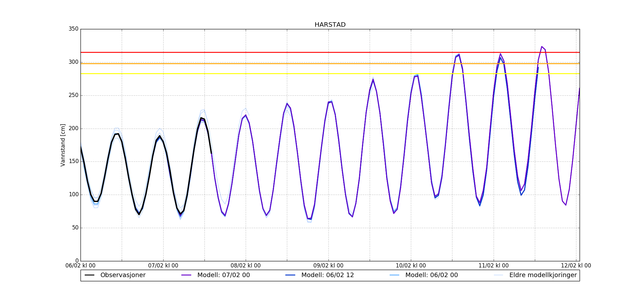The width and height of the screenshot is (644, 290).
Task: Click the Vannstand [cm] y-axis label
Action: click(63, 145)
